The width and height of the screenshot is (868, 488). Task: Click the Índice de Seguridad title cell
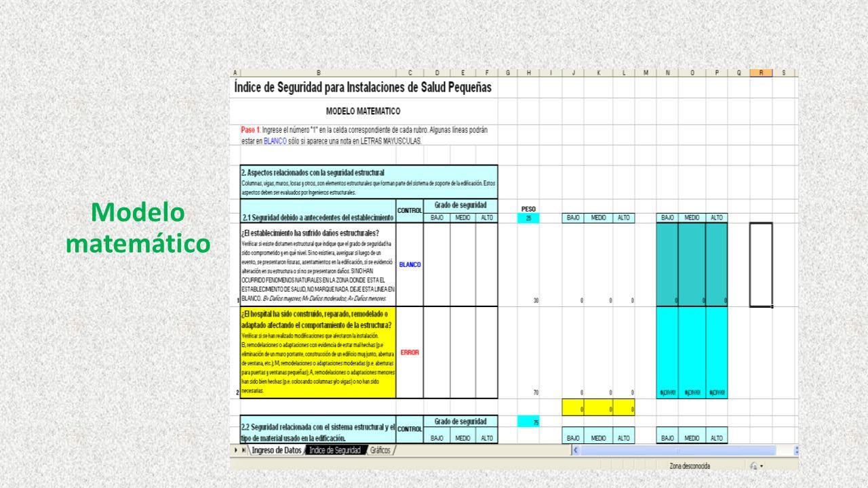pos(363,87)
